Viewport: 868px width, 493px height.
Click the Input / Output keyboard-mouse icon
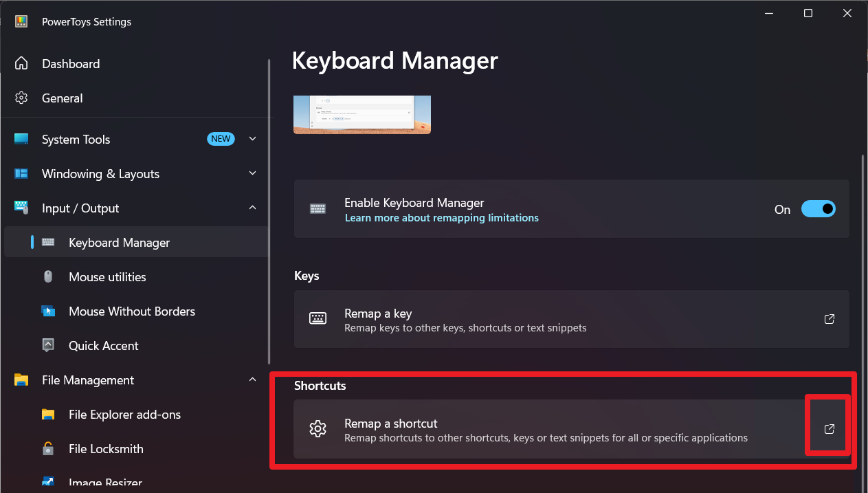(21, 208)
